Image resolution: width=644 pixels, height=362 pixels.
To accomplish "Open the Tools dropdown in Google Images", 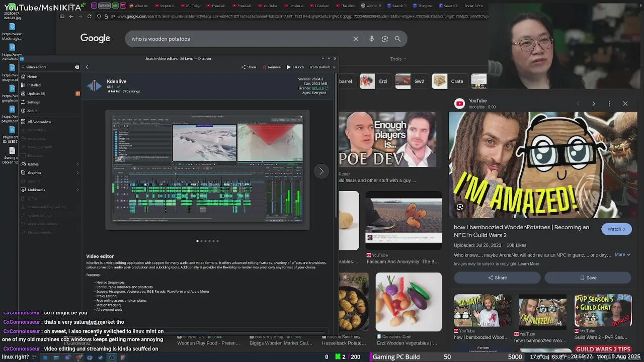I will [398, 59].
